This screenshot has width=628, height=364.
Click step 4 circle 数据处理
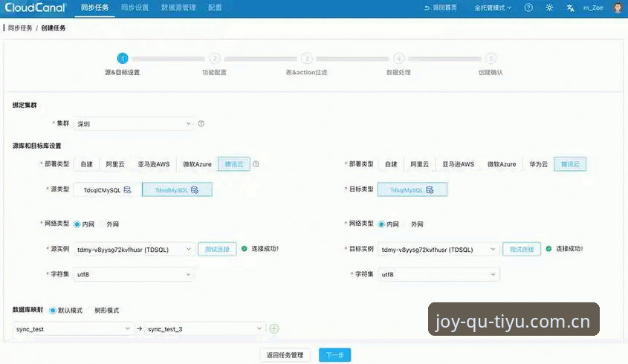(x=399, y=59)
